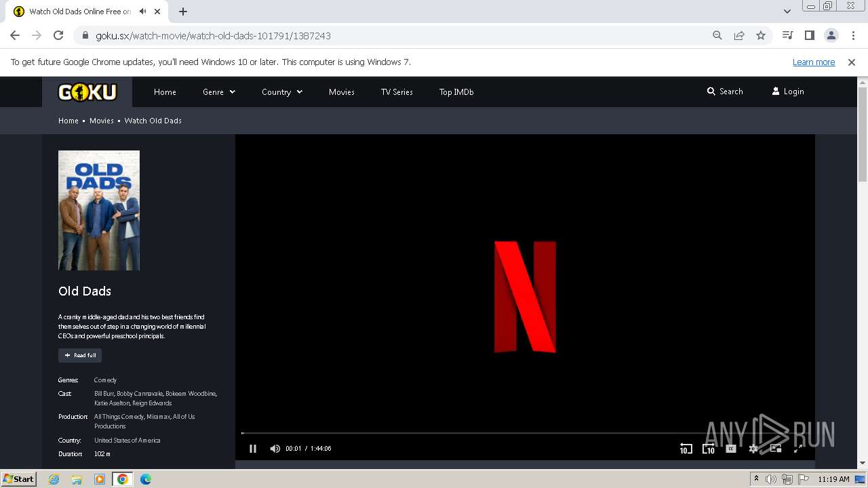This screenshot has width=868, height=488.
Task: Open the GOKU site logo
Action: (87, 91)
